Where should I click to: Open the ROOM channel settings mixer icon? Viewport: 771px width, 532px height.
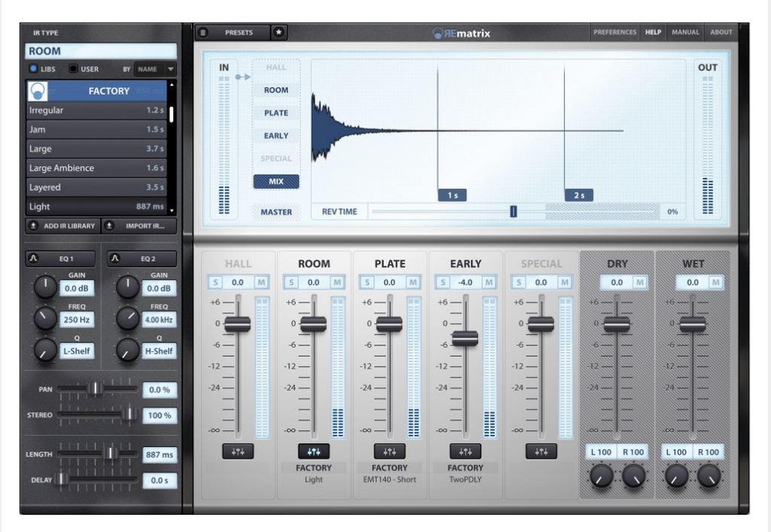(x=314, y=451)
